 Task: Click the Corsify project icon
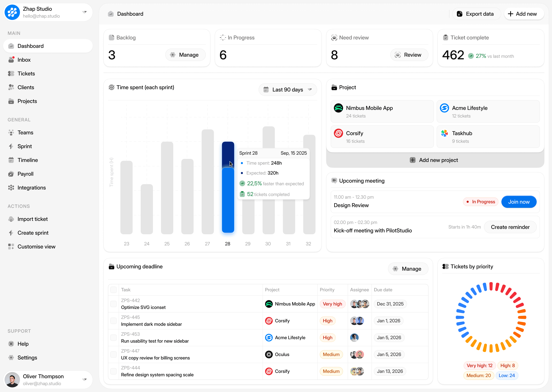click(338, 133)
